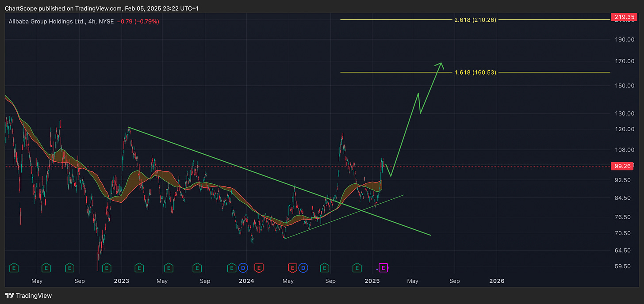The width and height of the screenshot is (644, 304).
Task: Click the green E marker between first Sep and 2023
Action: [x=106, y=267]
